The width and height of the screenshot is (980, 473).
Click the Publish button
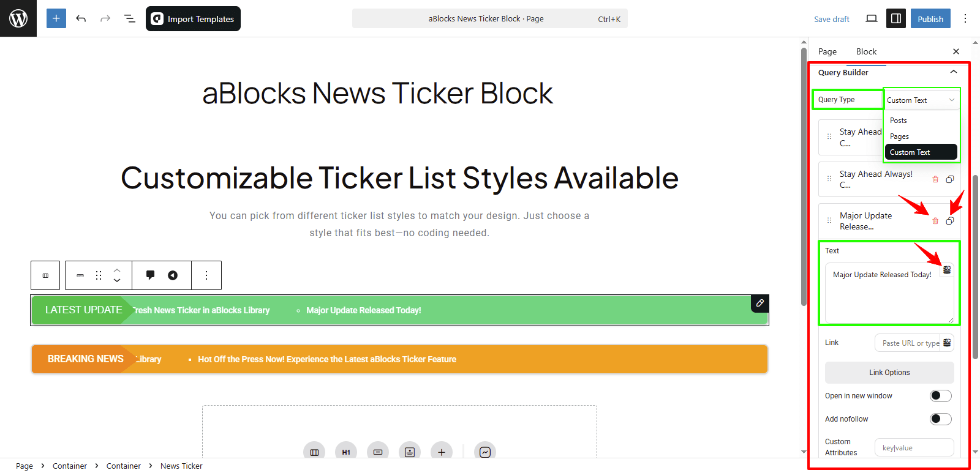[x=930, y=18]
